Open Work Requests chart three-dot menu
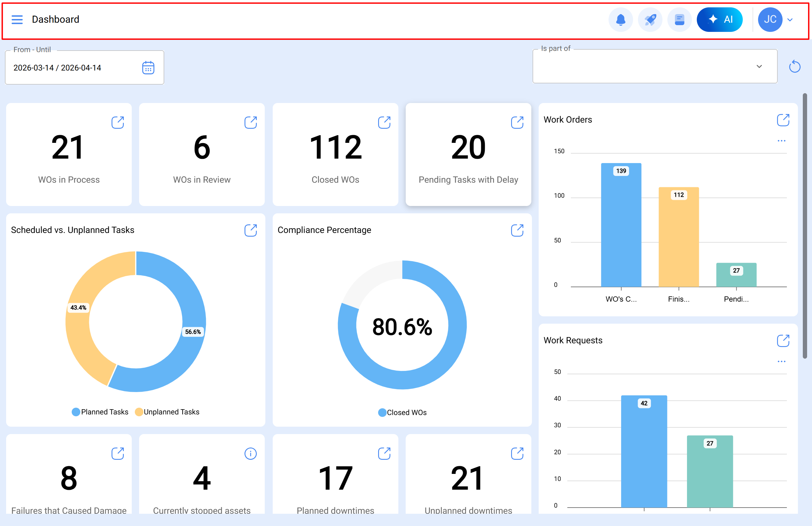 [x=781, y=361]
